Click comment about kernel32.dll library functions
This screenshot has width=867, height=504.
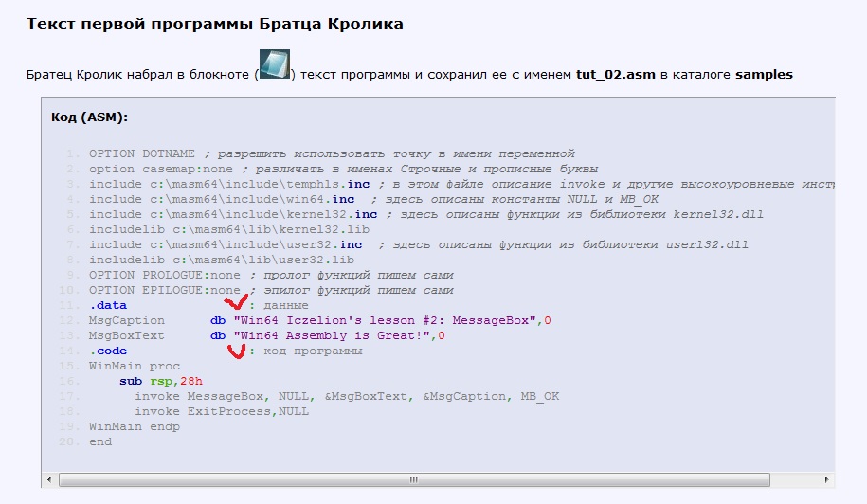[x=574, y=214]
